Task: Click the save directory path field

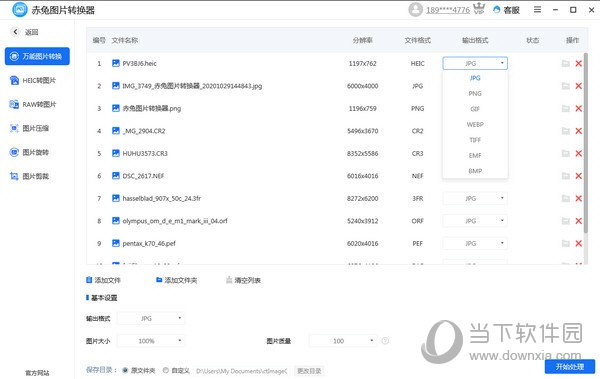Action: coord(241,371)
